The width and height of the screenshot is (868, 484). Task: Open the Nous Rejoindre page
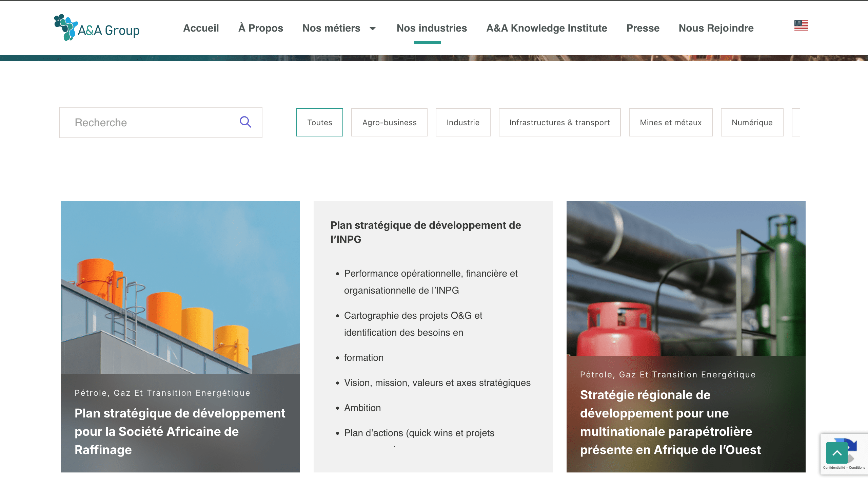pos(716,28)
